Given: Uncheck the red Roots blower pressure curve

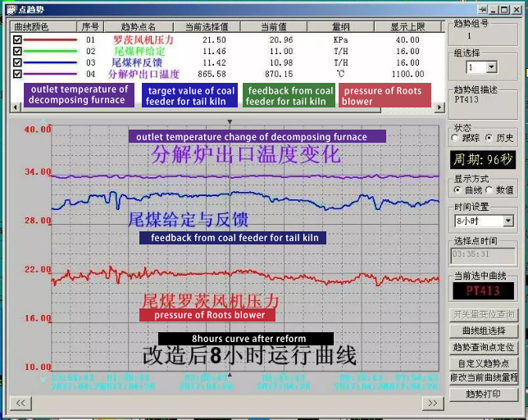Looking at the screenshot, I should point(17,39).
